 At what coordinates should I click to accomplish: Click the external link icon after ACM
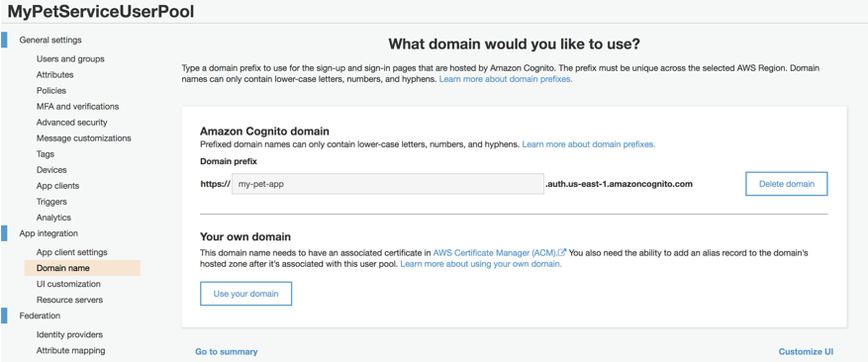coord(562,252)
